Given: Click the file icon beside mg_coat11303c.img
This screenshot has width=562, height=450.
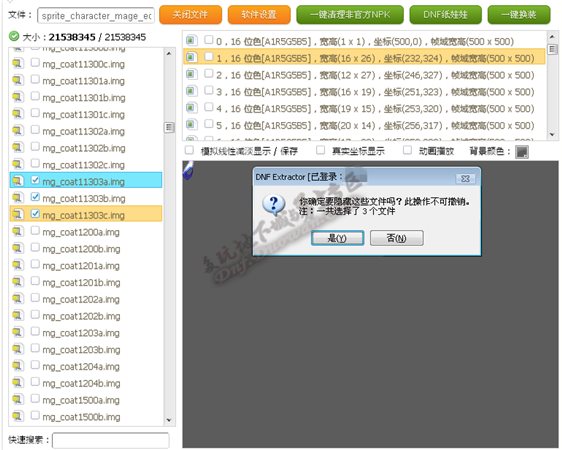Looking at the screenshot, I should (x=18, y=215).
